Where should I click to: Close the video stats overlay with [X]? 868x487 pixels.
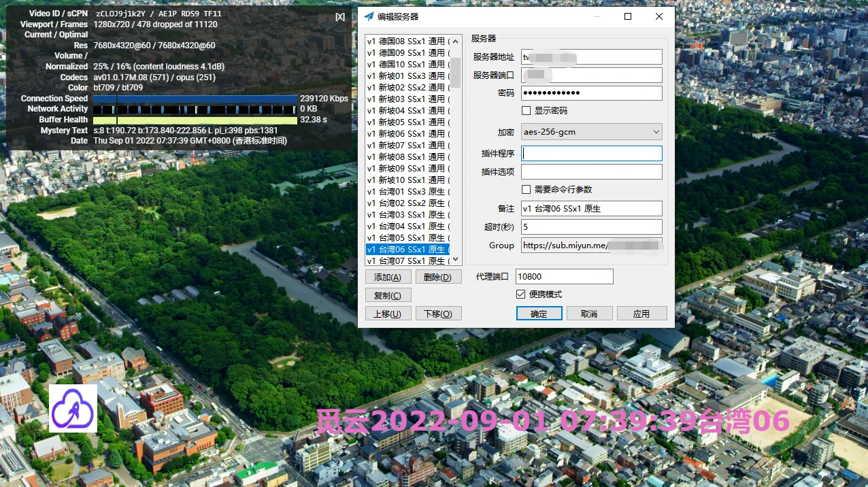[340, 17]
